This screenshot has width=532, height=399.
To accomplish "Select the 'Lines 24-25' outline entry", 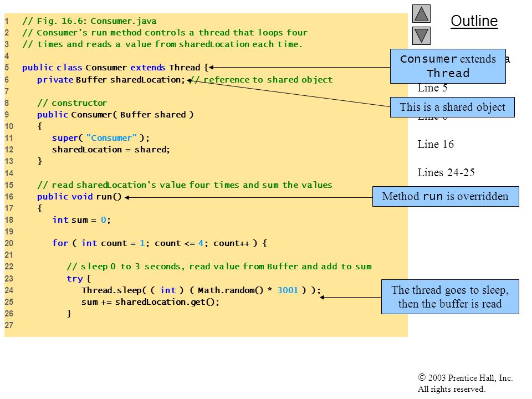I will (x=446, y=172).
